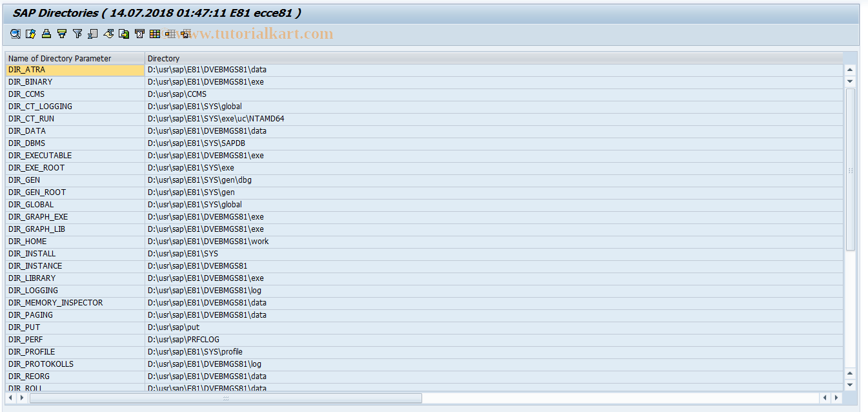
Task: Open details for the selected directory entry
Action: coord(15,34)
